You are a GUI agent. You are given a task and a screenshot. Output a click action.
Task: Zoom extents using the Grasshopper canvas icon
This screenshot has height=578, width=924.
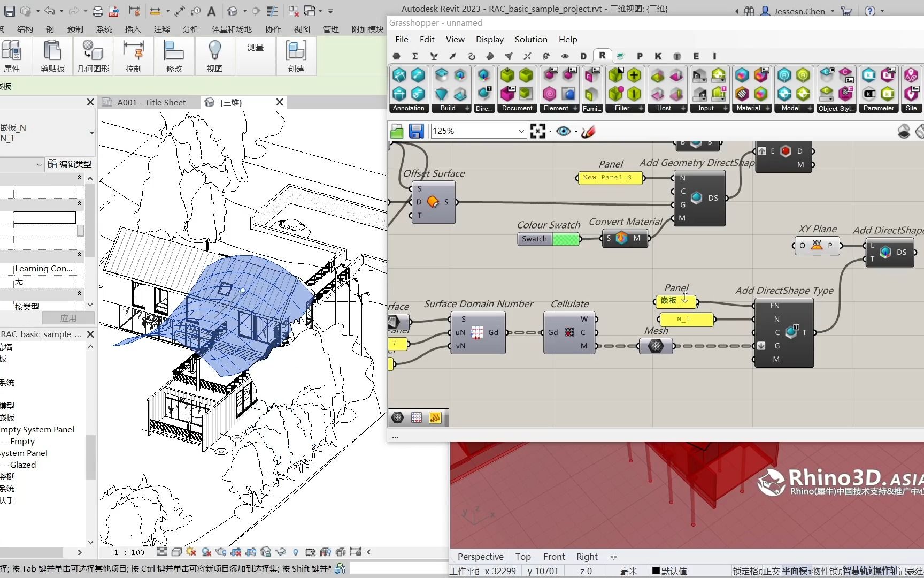click(x=537, y=131)
